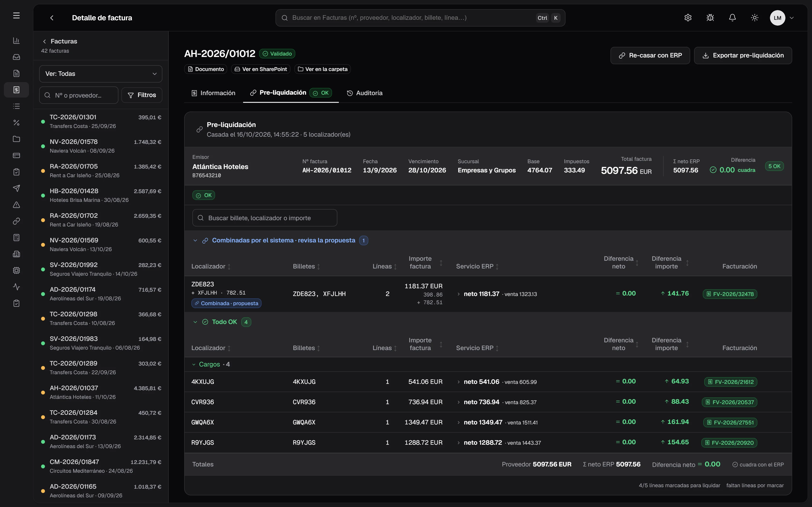Viewport: 812px width, 507px height.
Task: Switch to the Auditoría tab
Action: coord(365,93)
